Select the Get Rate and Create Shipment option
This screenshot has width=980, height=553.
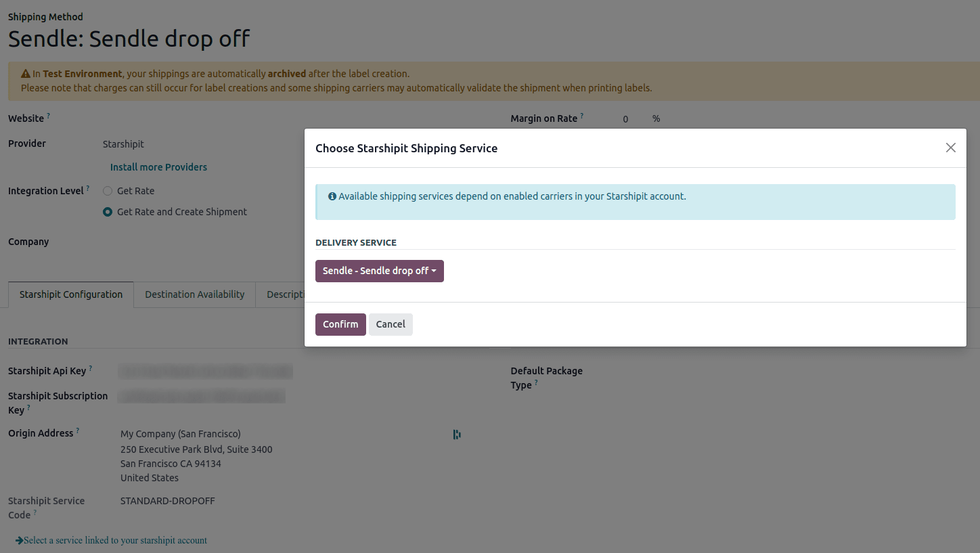pos(107,212)
